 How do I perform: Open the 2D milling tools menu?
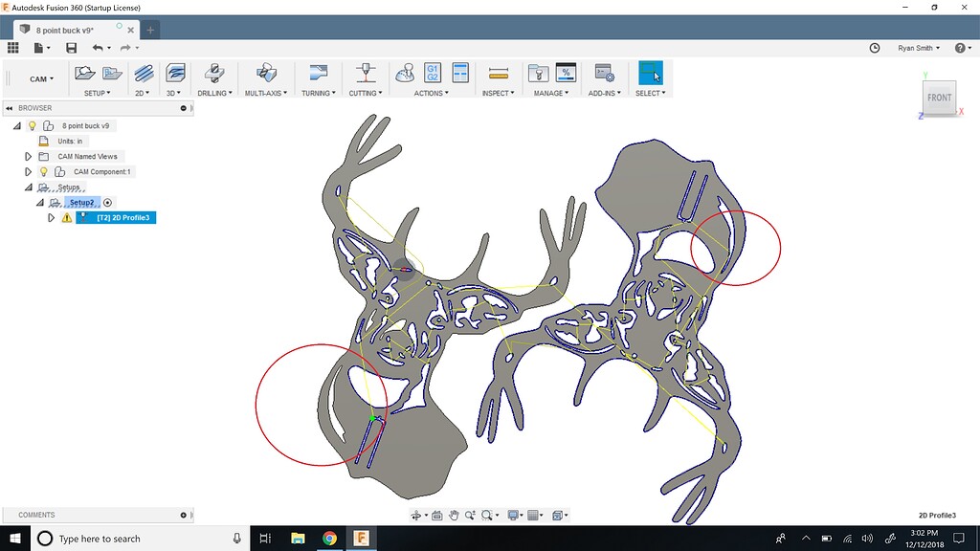click(x=140, y=93)
